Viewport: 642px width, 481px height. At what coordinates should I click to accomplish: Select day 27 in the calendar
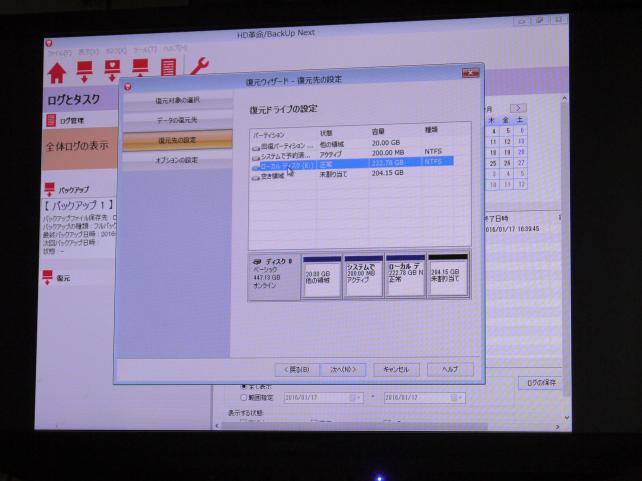(521, 163)
